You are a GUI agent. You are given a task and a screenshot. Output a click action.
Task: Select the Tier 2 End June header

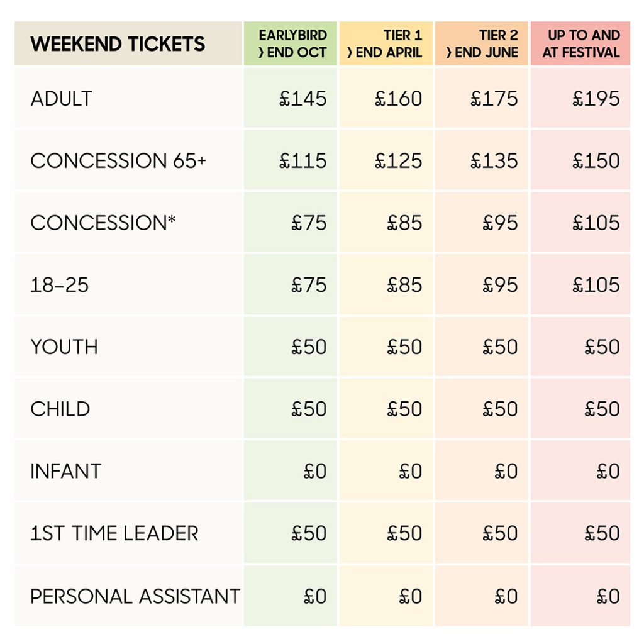(x=481, y=43)
